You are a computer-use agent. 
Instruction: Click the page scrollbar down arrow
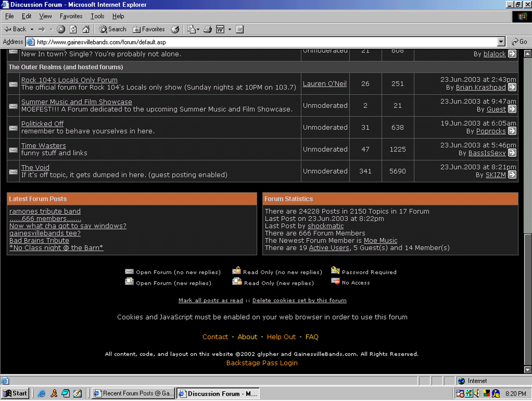tap(528, 370)
